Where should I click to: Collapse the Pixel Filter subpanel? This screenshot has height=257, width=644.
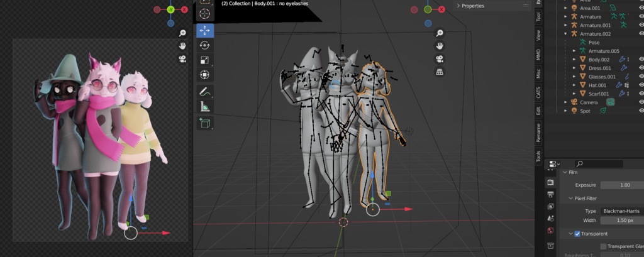(x=570, y=199)
